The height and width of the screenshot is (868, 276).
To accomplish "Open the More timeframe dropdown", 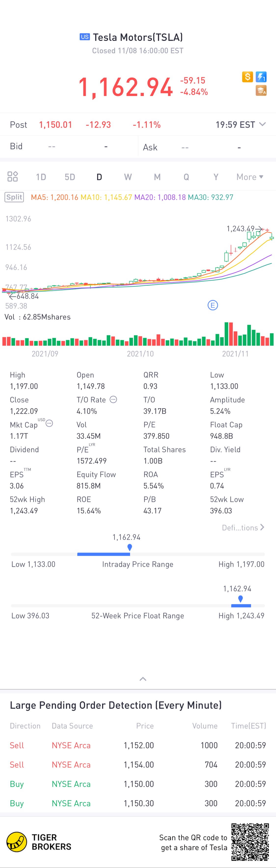I will coord(250,177).
